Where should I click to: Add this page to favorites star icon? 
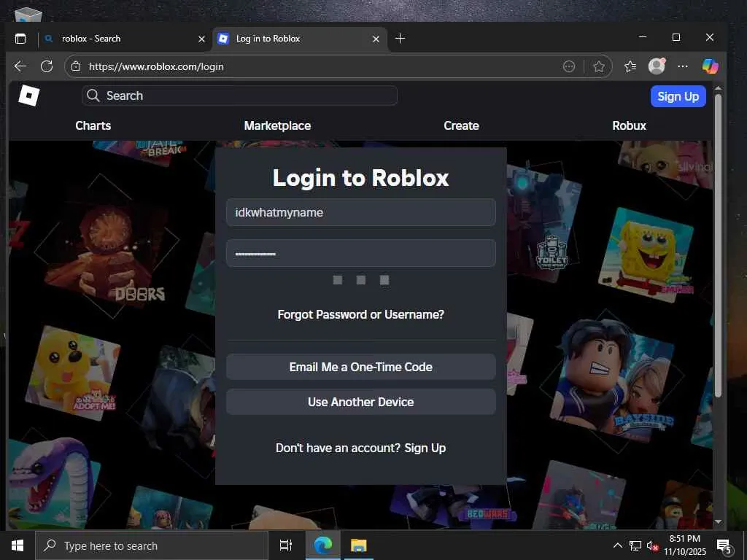pyautogui.click(x=599, y=66)
